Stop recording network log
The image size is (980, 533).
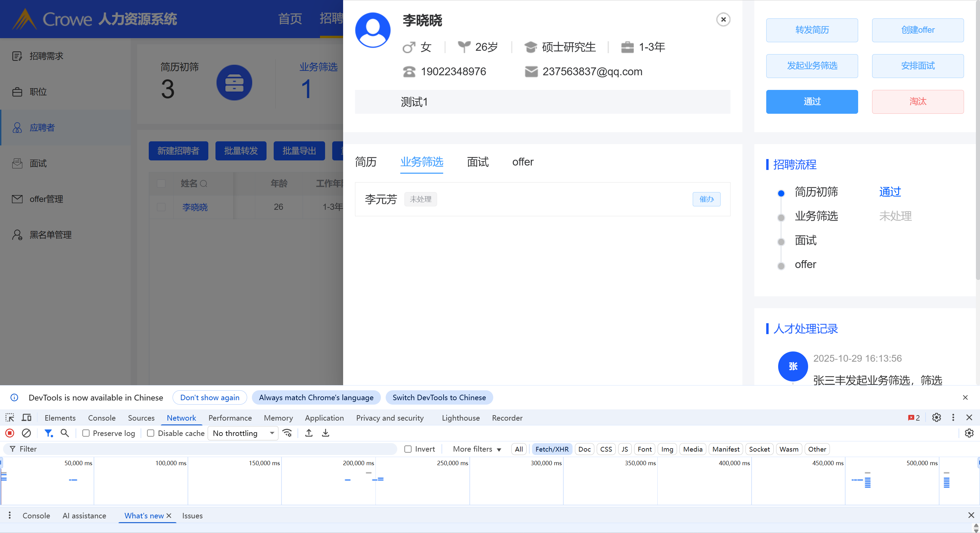click(x=10, y=433)
